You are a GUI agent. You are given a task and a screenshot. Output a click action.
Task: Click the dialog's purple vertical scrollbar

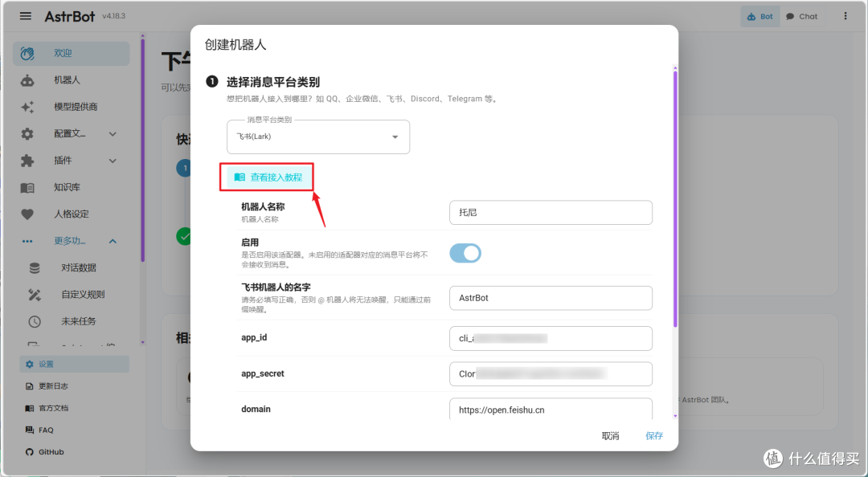coord(675,199)
